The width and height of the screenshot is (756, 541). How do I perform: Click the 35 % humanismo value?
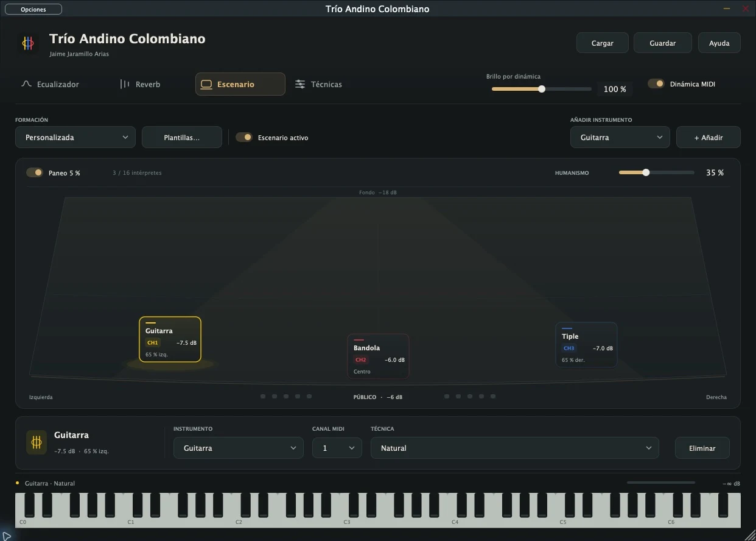coord(715,172)
